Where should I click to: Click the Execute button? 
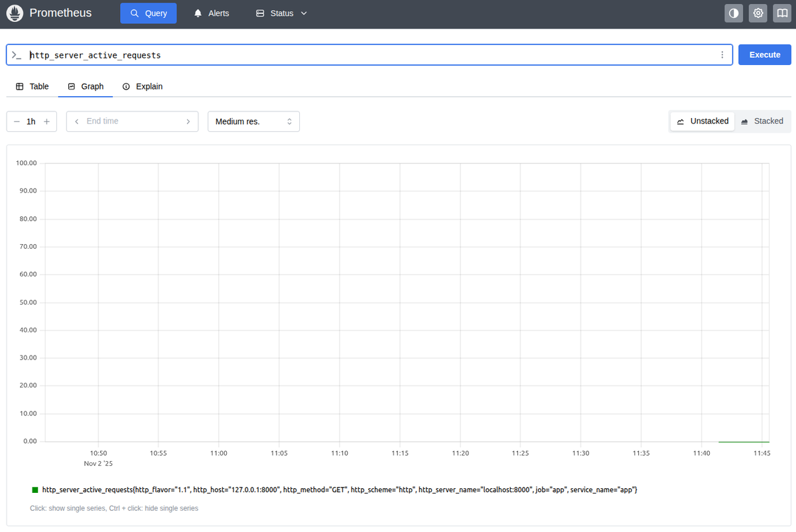pos(765,55)
